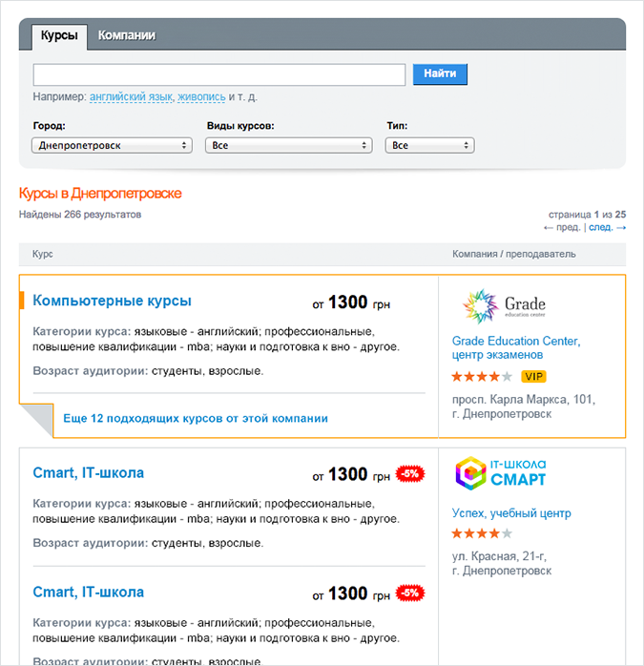Screen dimensions: 644x666
Task: Click the Найти search button
Action: tap(440, 73)
